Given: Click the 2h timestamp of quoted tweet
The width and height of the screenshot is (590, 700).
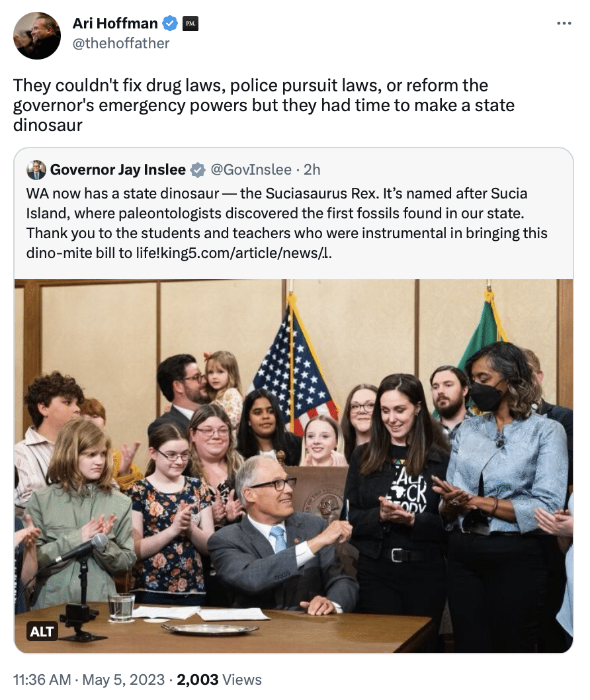Looking at the screenshot, I should click(312, 169).
